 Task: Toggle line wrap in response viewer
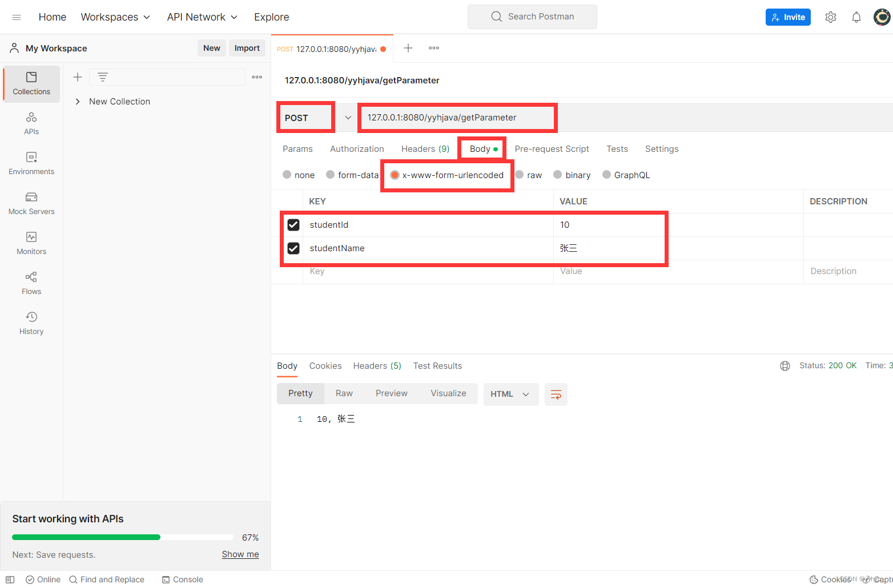(556, 394)
